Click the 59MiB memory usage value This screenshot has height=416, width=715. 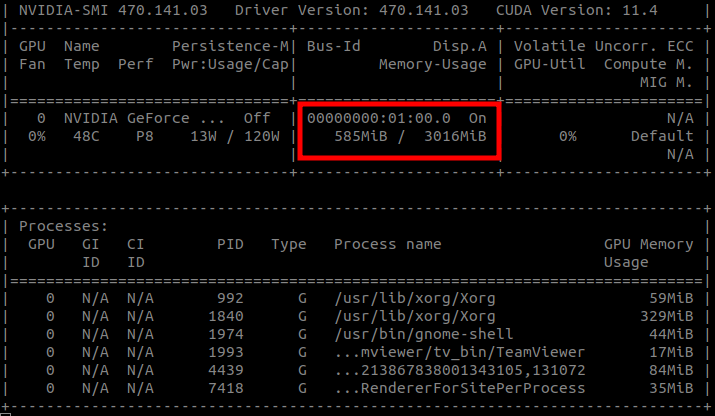click(x=671, y=298)
